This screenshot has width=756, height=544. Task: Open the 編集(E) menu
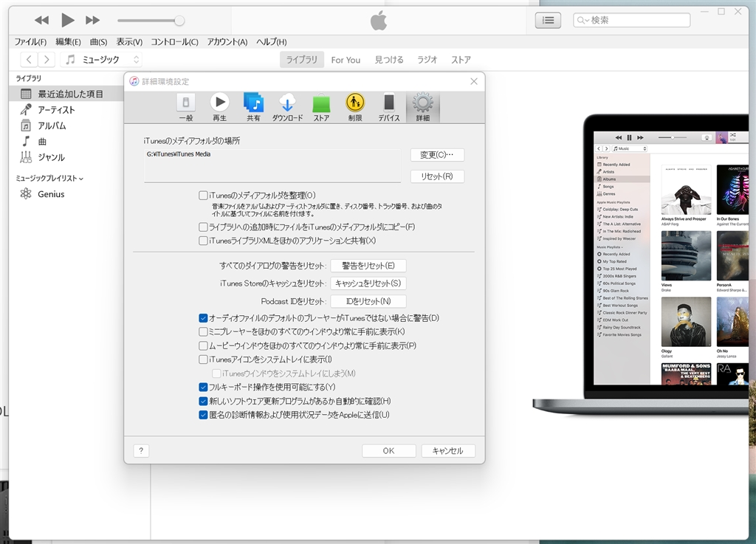(x=68, y=42)
